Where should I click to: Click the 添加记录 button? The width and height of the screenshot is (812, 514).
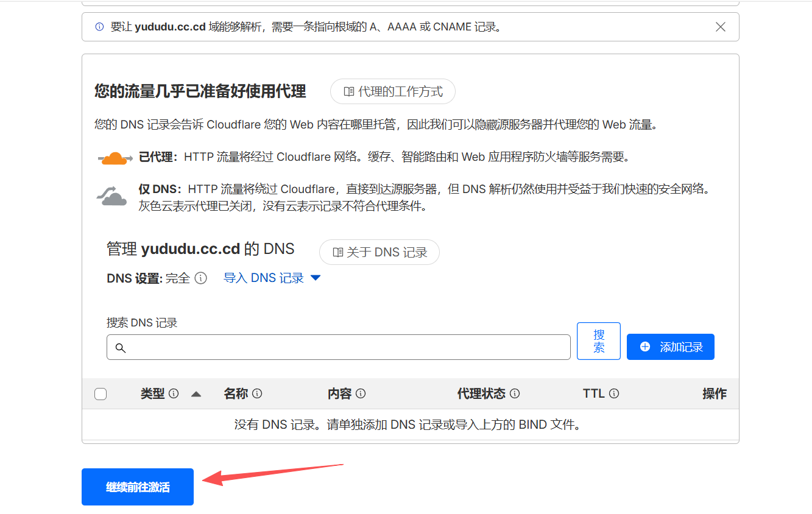671,347
